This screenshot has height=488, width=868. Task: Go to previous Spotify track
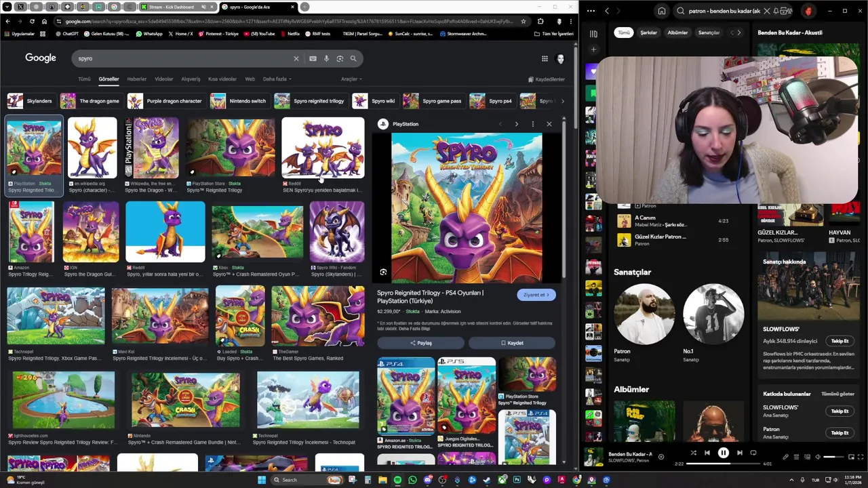[707, 453]
